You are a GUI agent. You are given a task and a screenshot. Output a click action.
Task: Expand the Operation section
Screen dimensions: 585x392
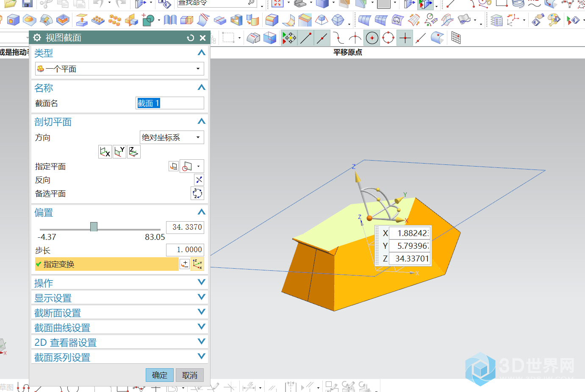(x=202, y=282)
